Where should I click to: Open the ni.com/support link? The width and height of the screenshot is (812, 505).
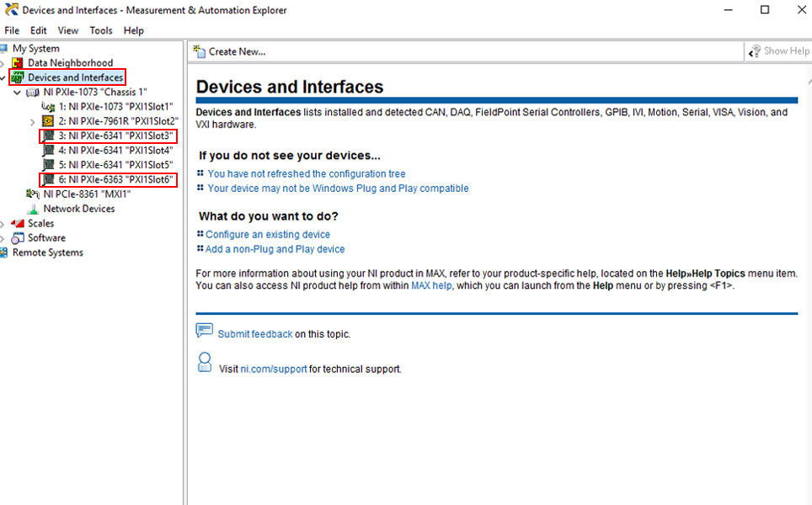tap(274, 369)
